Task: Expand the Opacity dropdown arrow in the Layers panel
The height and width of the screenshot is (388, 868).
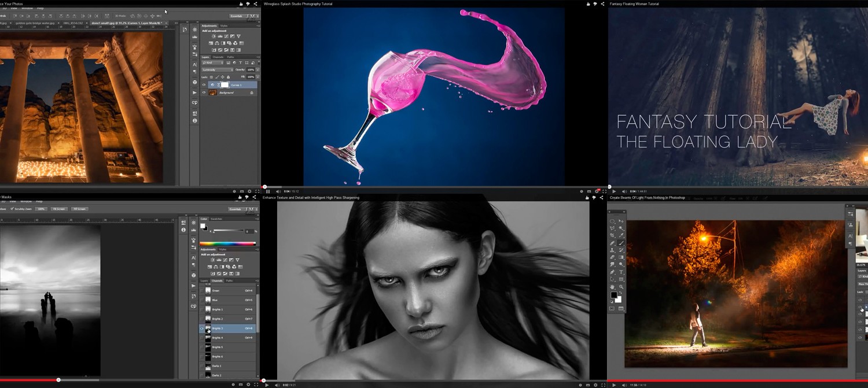Action: [x=258, y=70]
